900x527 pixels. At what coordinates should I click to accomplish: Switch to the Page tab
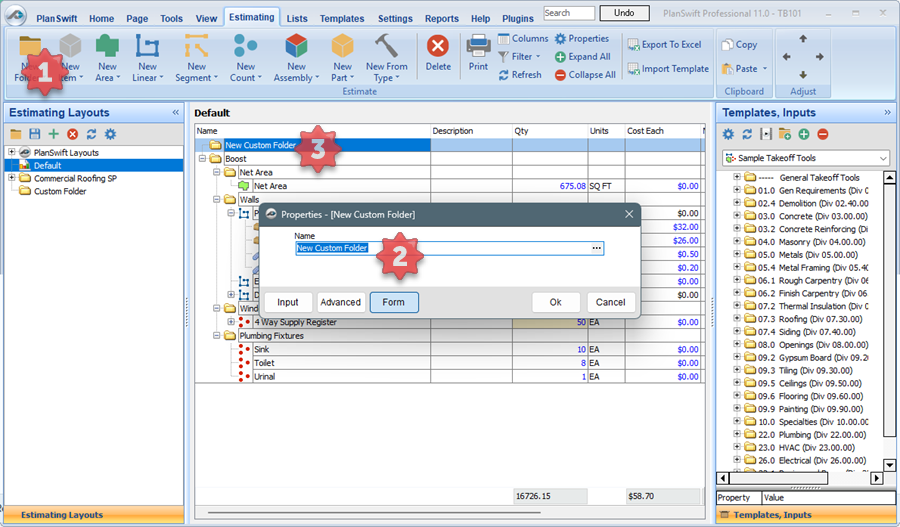click(x=137, y=18)
